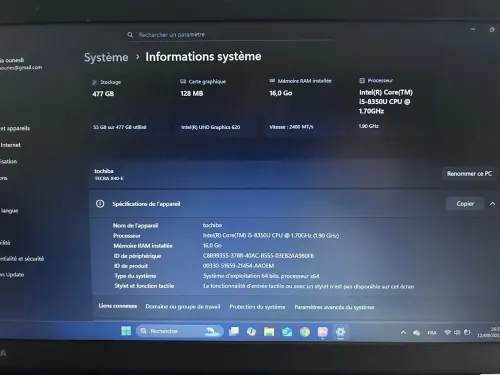500x375 pixels.
Task: Click the Mémoire RAM installée icon
Action: coord(272,81)
